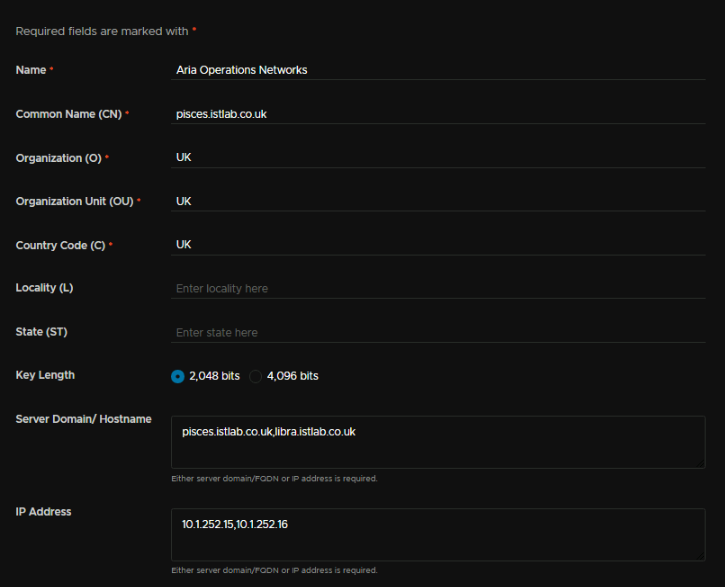Viewport: 725px width, 587px height.
Task: Grab the resize handle of Server Domain text area
Action: click(700, 464)
